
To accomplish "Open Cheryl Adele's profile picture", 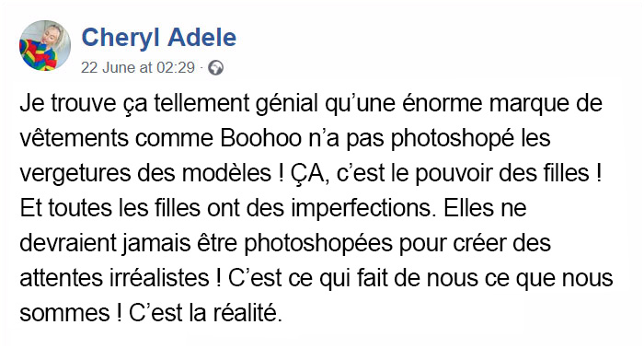I will click(45, 46).
